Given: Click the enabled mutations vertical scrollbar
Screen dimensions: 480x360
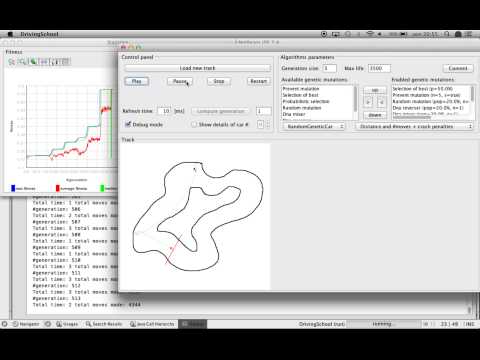Looking at the screenshot, I should pyautogui.click(x=472, y=95).
